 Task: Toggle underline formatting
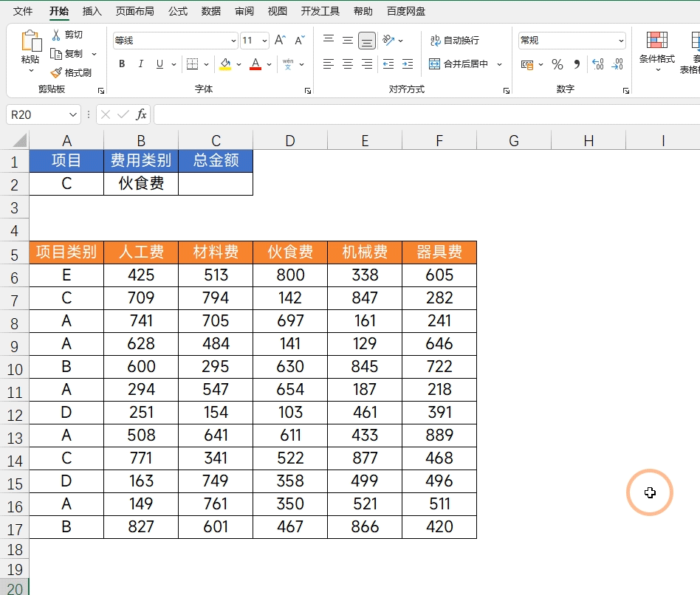(159, 63)
